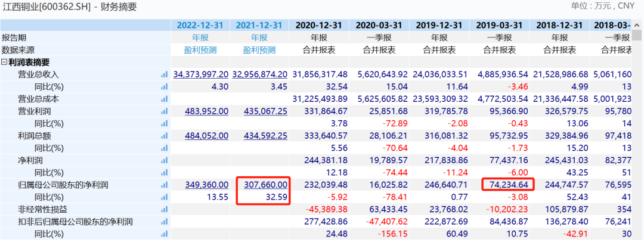Select 一季报 under 2020-03-31 column

point(379,38)
